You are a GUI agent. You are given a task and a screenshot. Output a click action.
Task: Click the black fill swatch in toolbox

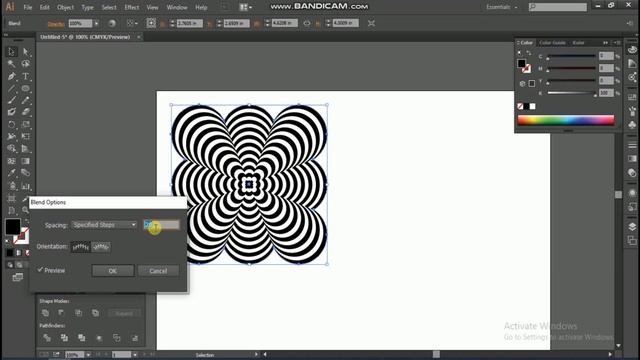[x=13, y=227]
